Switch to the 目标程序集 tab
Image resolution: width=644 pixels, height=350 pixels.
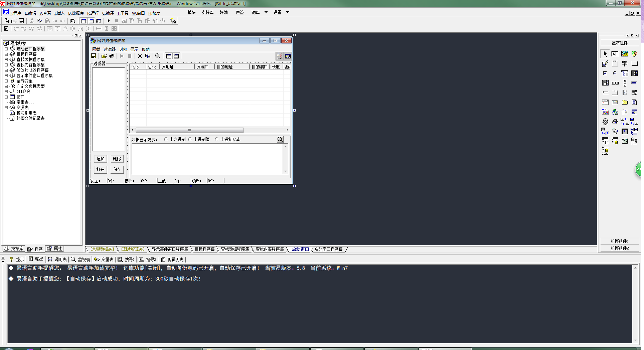pos(204,249)
